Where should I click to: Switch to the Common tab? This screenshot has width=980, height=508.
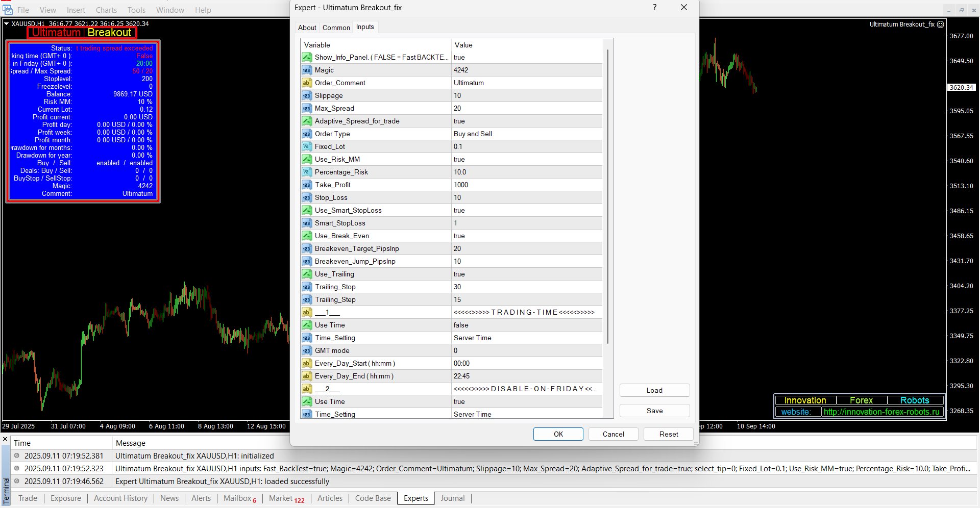[336, 28]
